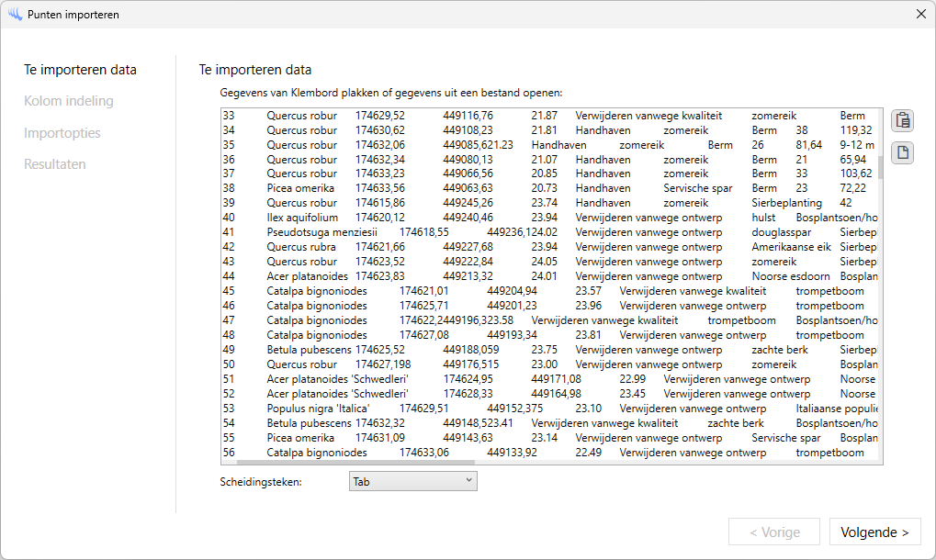The height and width of the screenshot is (560, 936).
Task: Select 'Te importeren data' step in sidebar
Action: pyautogui.click(x=80, y=70)
